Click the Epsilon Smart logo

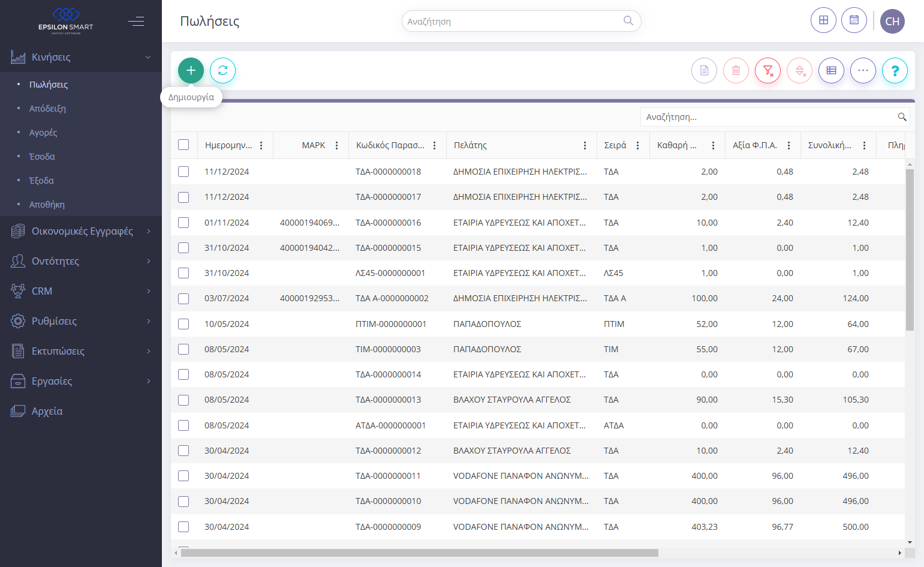click(x=66, y=20)
